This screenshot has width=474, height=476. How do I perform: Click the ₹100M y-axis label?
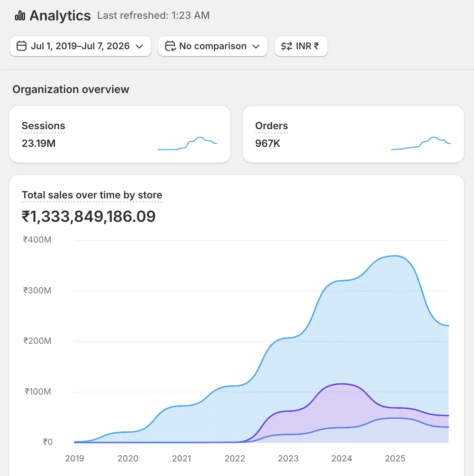(38, 391)
